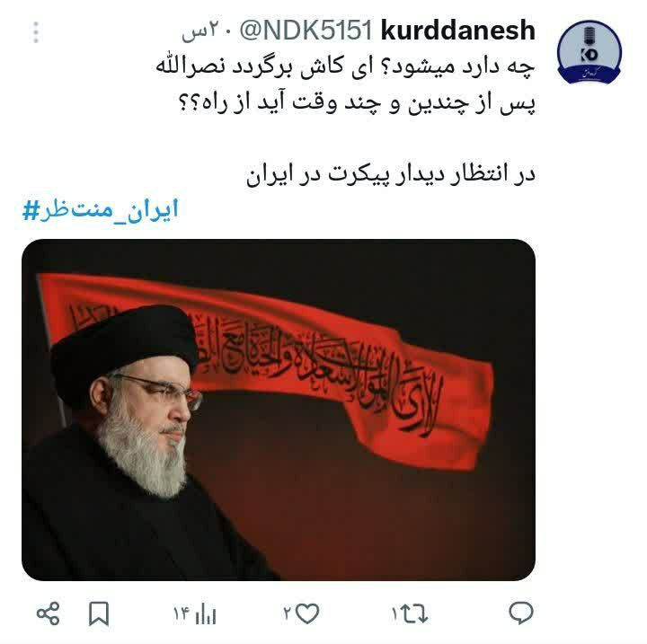Viewport: 647px width, 644px height.
Task: Click the retweet count ۱
Action: (394, 614)
